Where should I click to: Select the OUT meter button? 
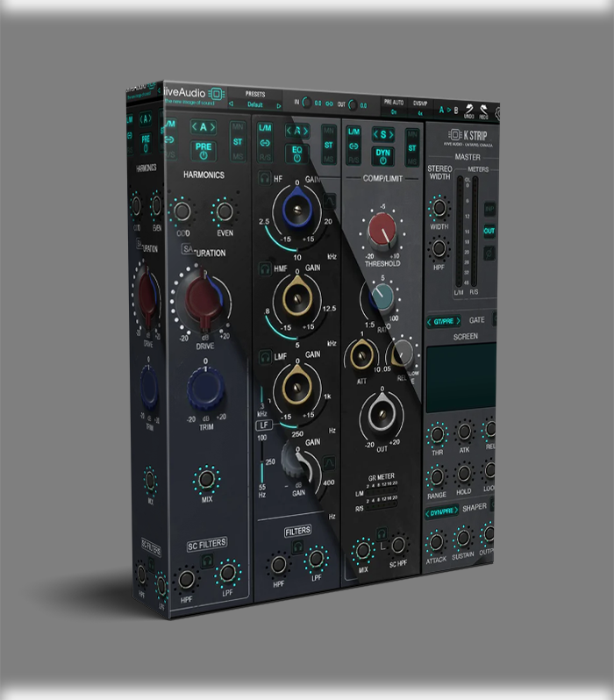(489, 231)
